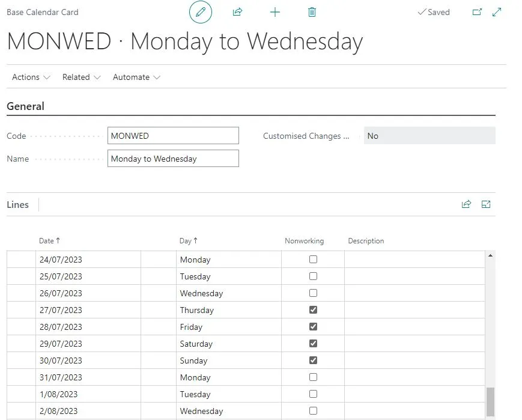Click the plus icon to create new
Screen dimensions: 522x420
[275, 13]
